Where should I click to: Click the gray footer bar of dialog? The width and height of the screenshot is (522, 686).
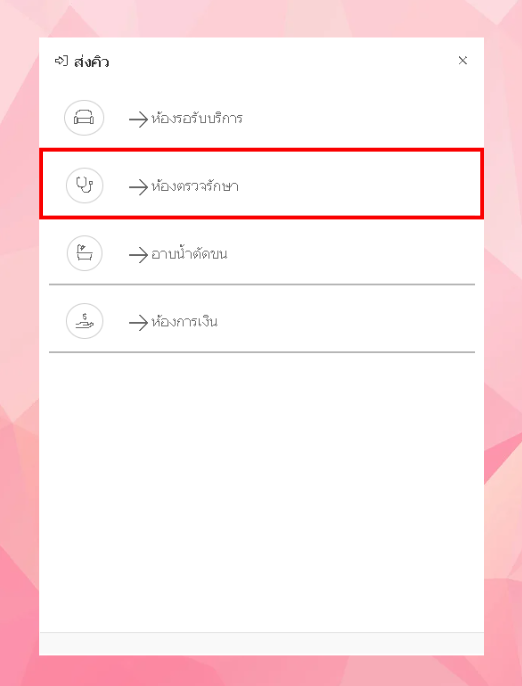coord(261,644)
